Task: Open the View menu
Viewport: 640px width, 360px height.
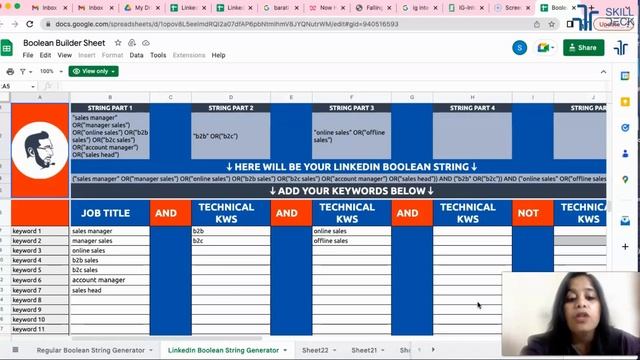Action: 64,55
